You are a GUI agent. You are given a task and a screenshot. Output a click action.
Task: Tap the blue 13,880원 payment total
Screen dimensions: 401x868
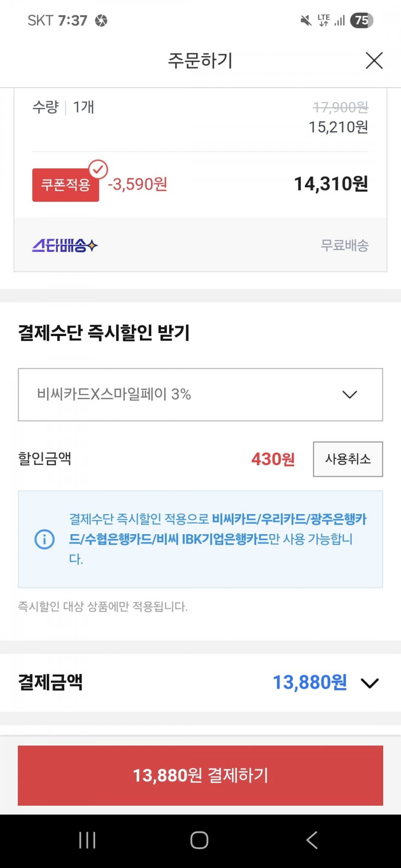coord(310,682)
